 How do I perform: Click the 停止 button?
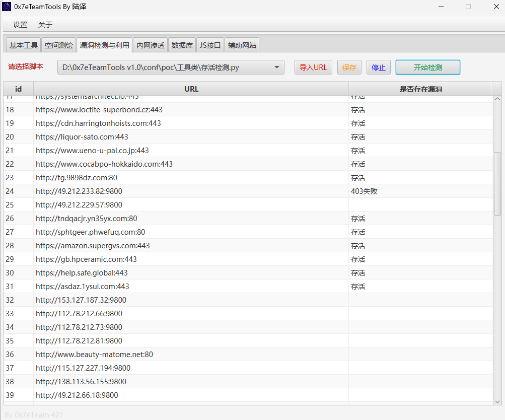click(x=379, y=67)
